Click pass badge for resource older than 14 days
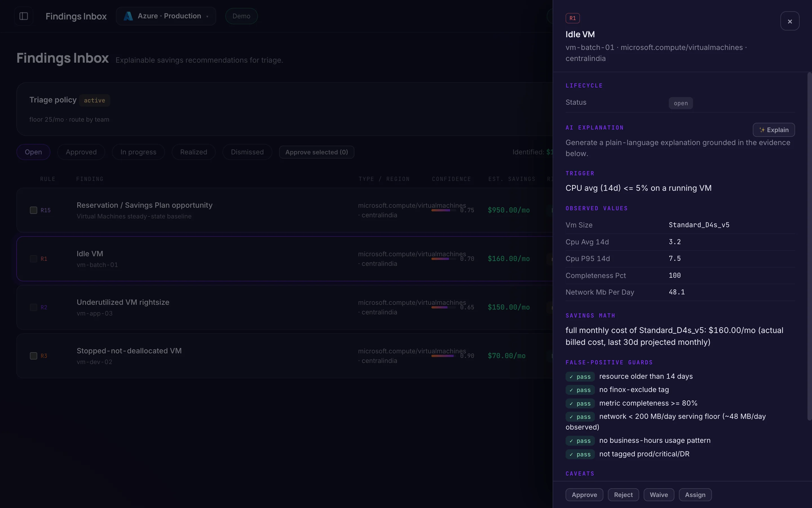This screenshot has width=812, height=508. pyautogui.click(x=580, y=377)
